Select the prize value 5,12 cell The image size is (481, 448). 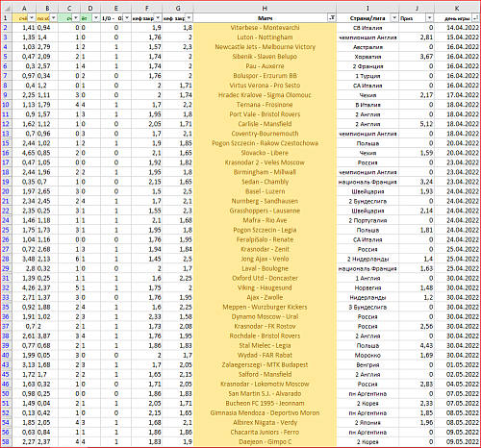[x=417, y=124]
